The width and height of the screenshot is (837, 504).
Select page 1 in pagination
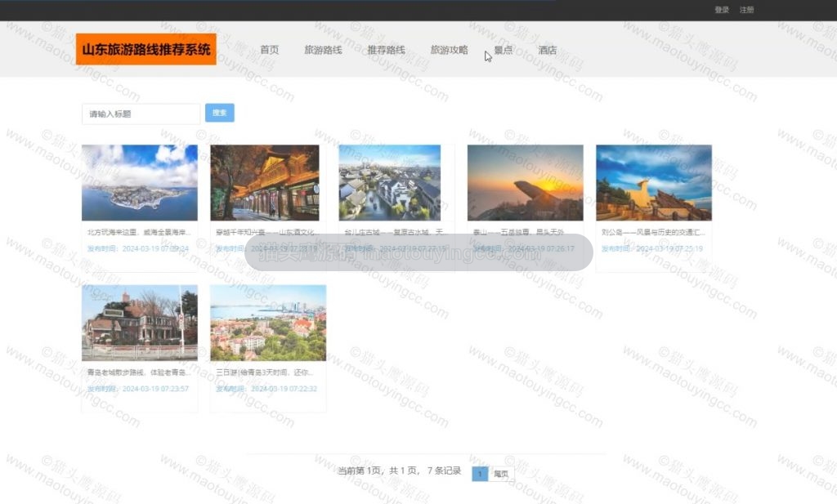tap(480, 474)
